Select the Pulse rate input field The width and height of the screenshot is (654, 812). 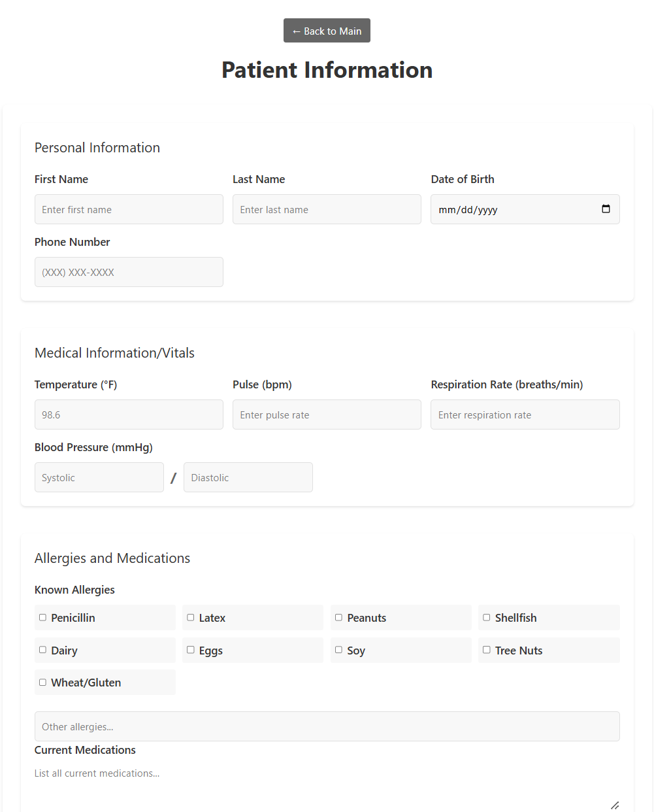click(x=327, y=414)
